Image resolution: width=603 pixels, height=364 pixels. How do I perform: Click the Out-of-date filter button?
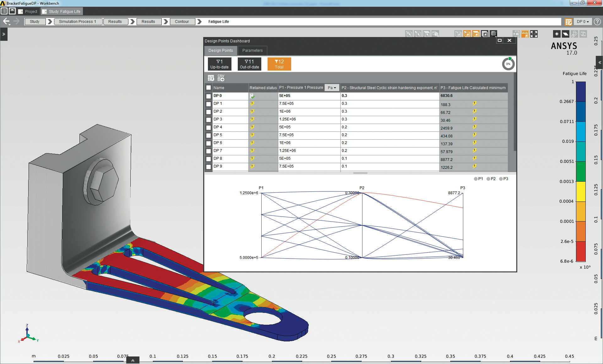tap(249, 64)
